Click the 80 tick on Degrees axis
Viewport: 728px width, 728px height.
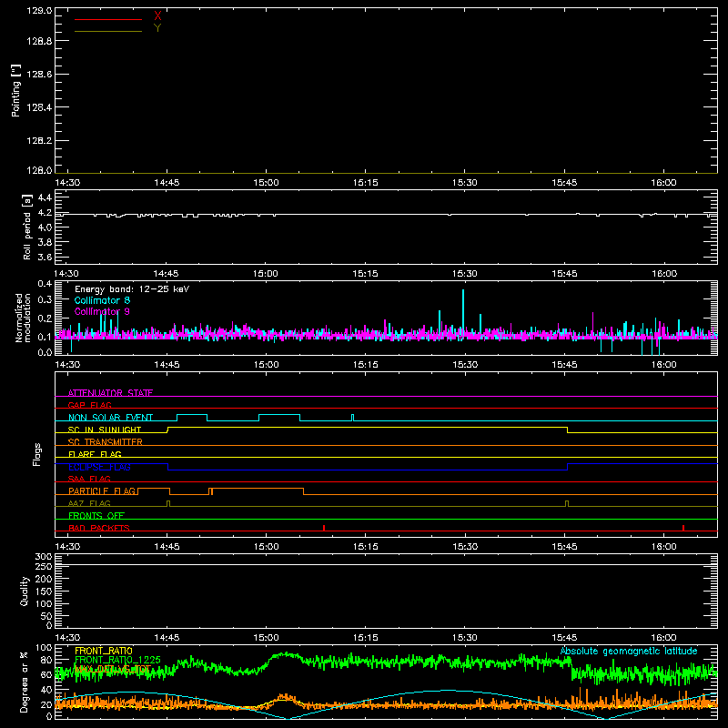(x=46, y=660)
